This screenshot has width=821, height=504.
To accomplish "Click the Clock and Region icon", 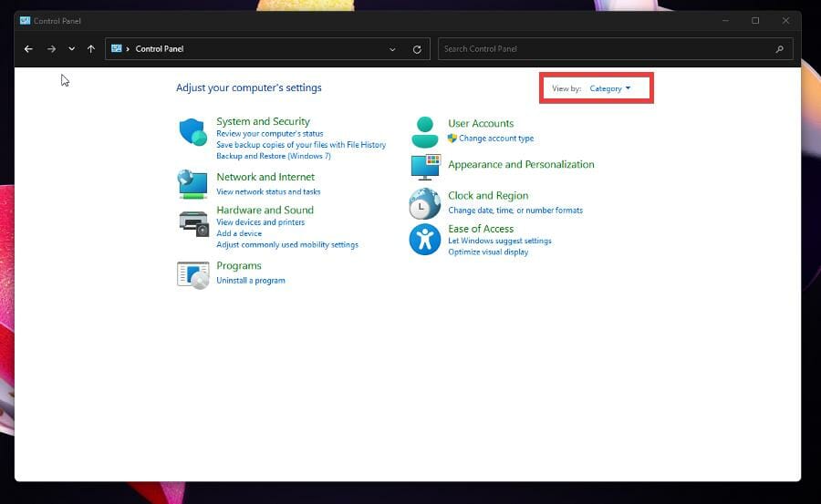I will [x=424, y=203].
